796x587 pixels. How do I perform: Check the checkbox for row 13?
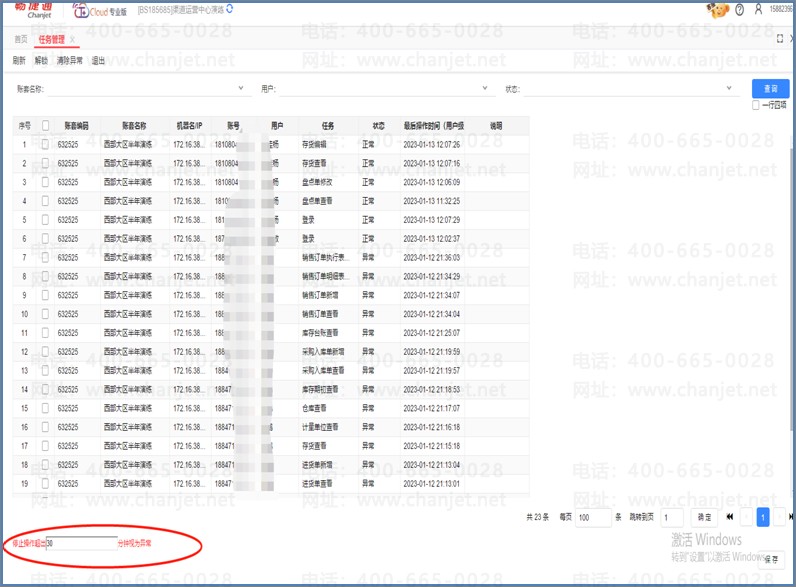(x=45, y=370)
